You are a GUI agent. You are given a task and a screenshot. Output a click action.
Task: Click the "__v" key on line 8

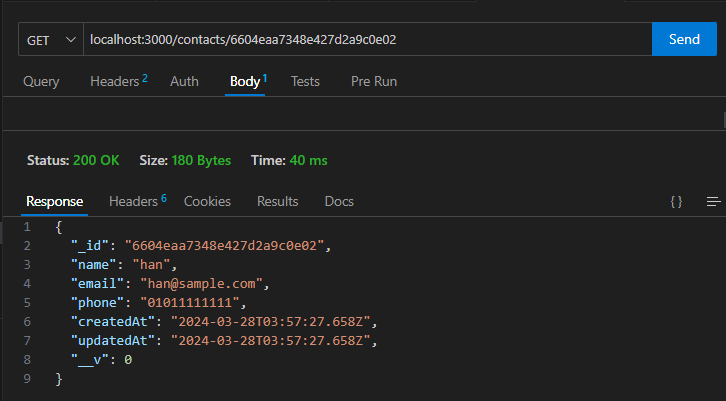90,360
